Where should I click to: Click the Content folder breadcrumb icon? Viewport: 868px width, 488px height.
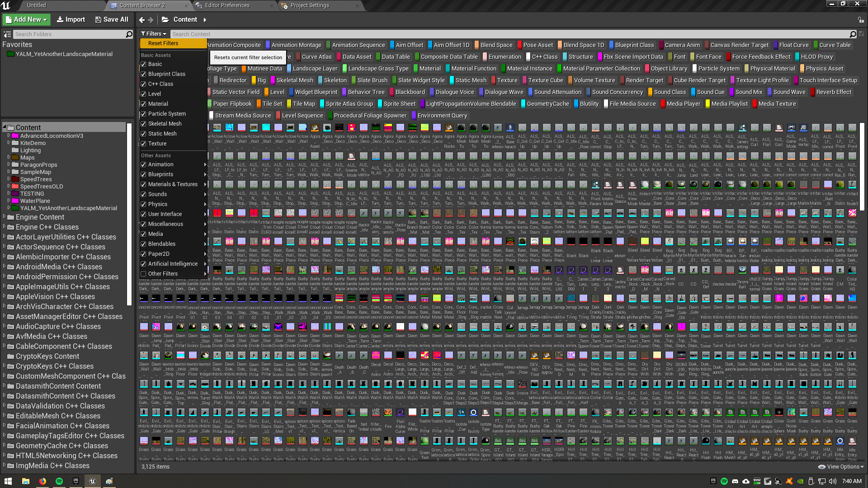point(165,20)
